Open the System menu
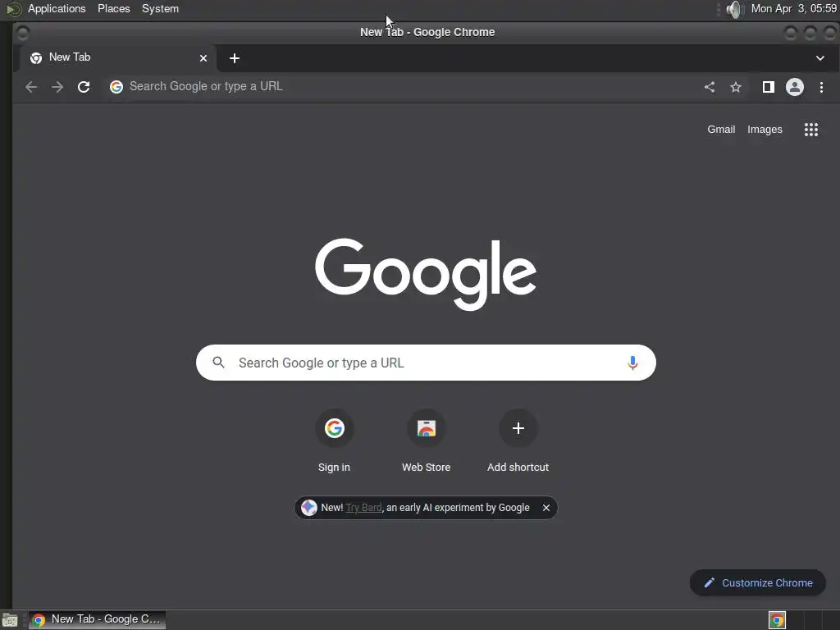 click(160, 8)
